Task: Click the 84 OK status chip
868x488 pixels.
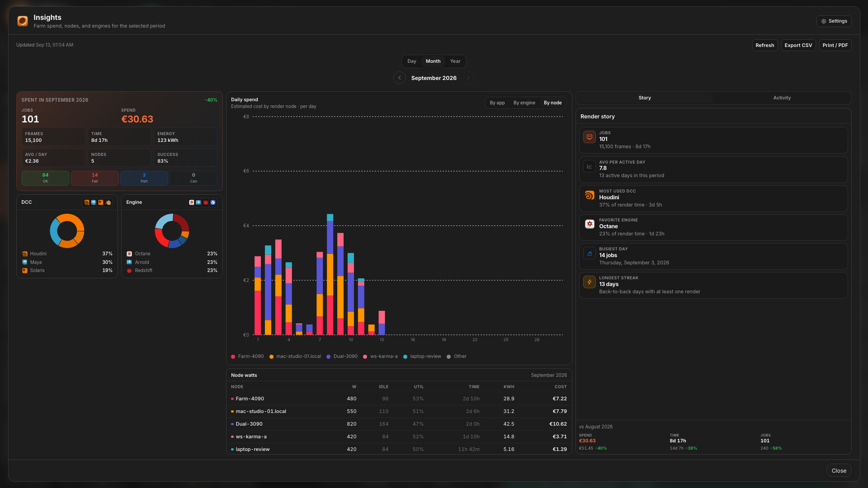Action: [x=45, y=178]
